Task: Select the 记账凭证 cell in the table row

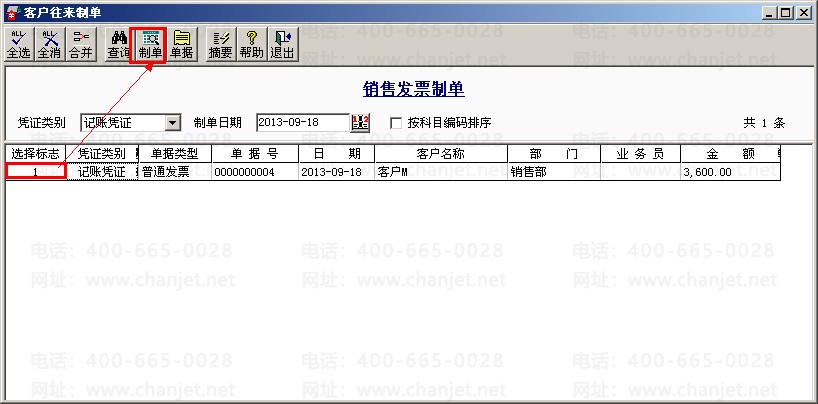Action: coord(102,172)
